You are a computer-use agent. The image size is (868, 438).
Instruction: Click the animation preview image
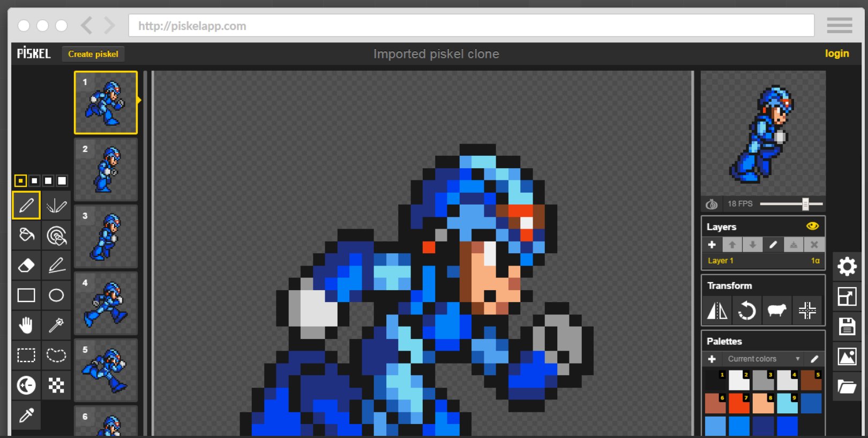click(763, 133)
